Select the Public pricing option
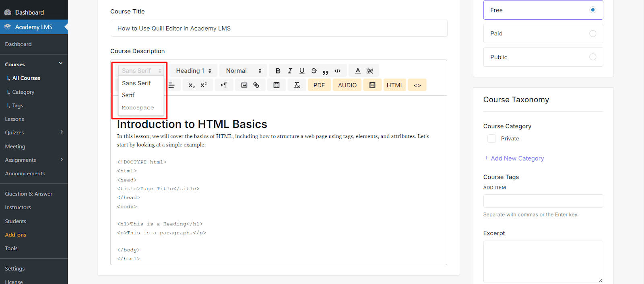Image resolution: width=644 pixels, height=284 pixels. point(543,57)
